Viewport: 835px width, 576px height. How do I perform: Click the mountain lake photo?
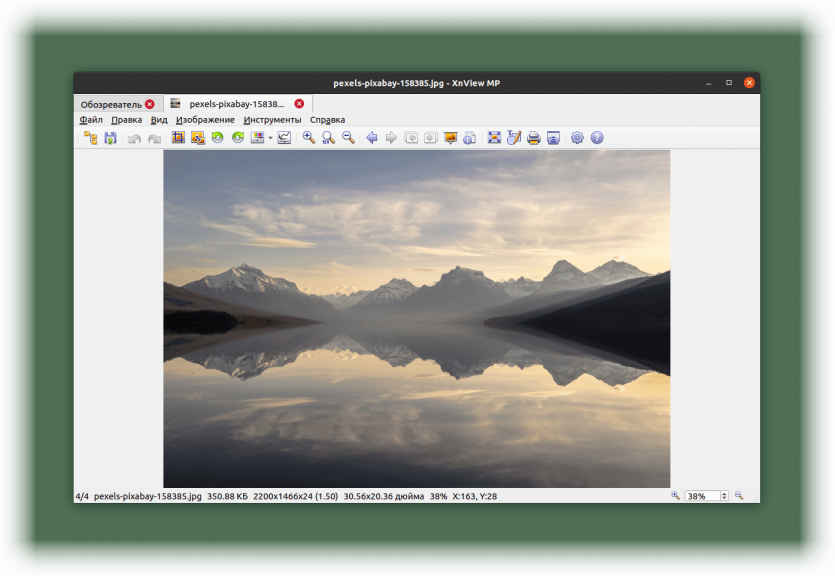pyautogui.click(x=416, y=318)
